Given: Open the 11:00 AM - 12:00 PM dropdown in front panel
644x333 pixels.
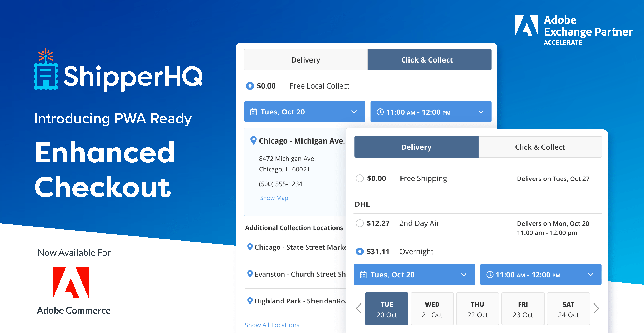Looking at the screenshot, I should pyautogui.click(x=540, y=274).
